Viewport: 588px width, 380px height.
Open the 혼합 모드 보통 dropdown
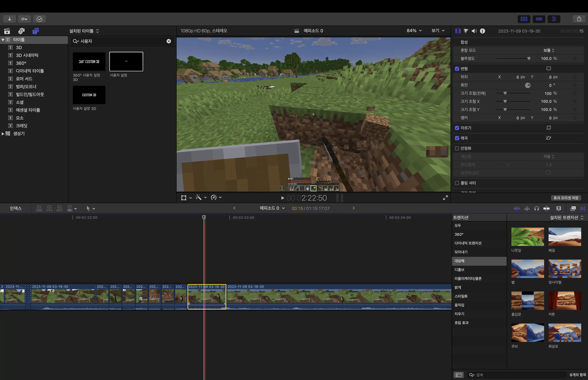point(549,50)
